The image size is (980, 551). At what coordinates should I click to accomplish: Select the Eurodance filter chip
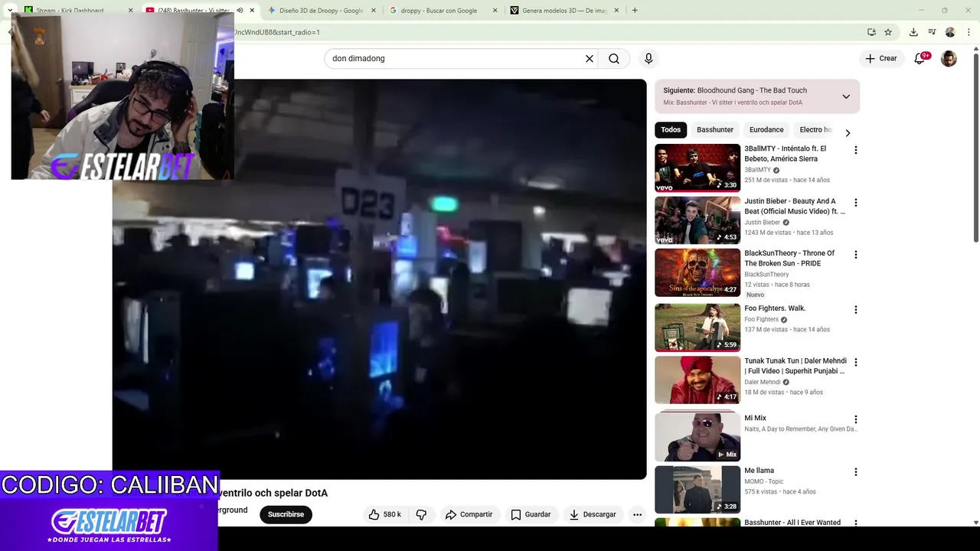click(x=766, y=130)
